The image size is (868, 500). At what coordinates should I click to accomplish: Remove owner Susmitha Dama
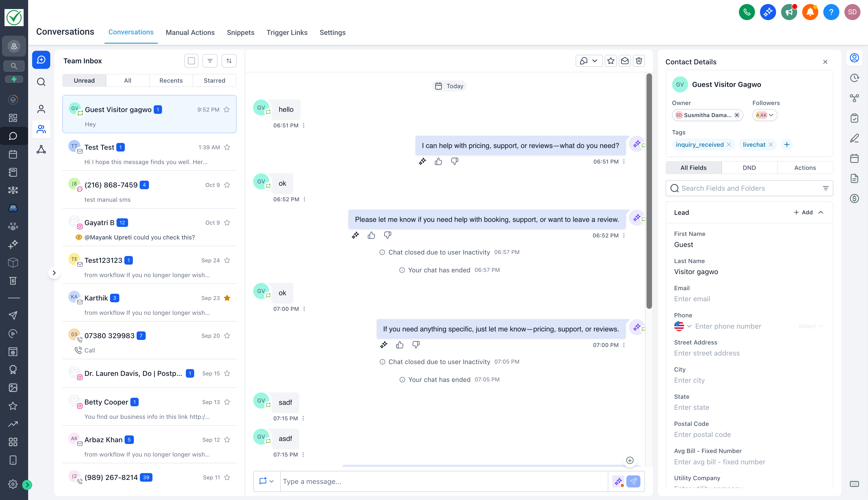pyautogui.click(x=737, y=115)
